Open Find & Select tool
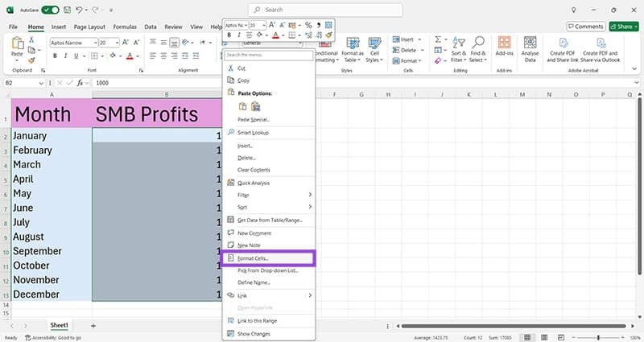The height and width of the screenshot is (342, 644). 478,49
